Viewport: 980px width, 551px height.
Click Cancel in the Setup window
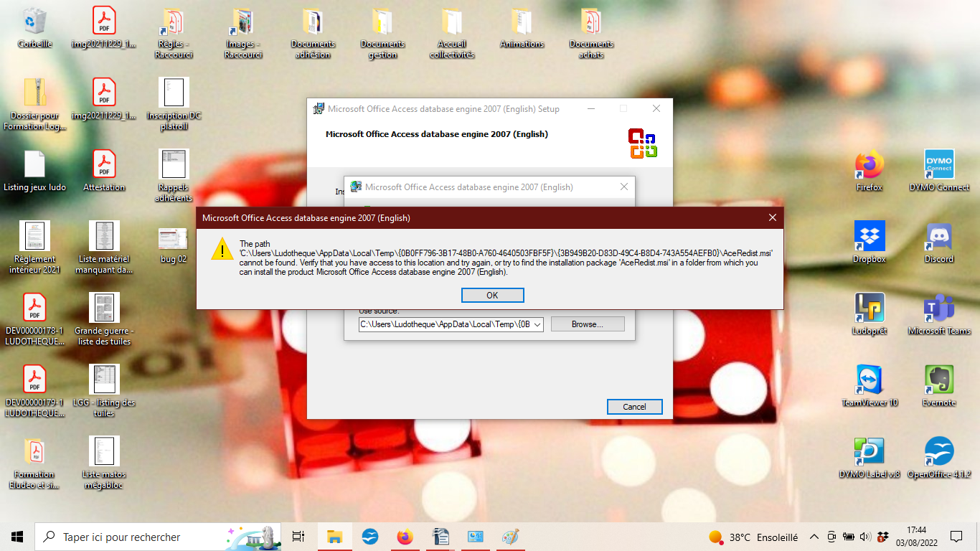[x=634, y=407]
